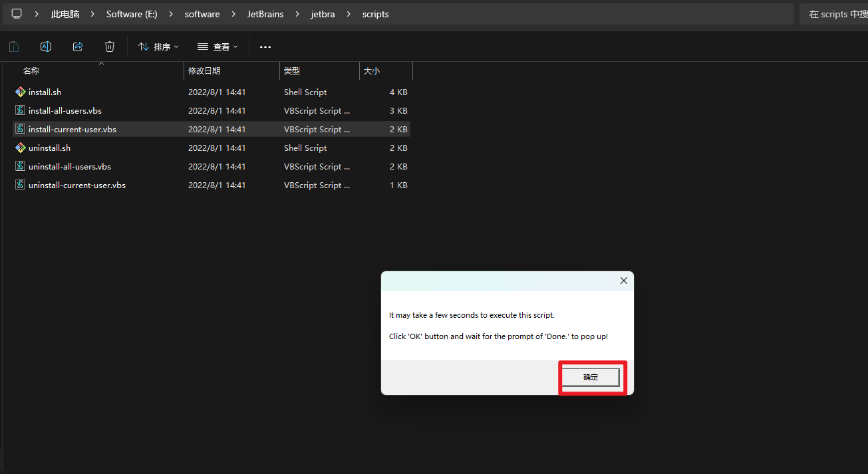Click in the 在 scripts 中搜索 search box
Screen dimensions: 868x474
(834, 14)
